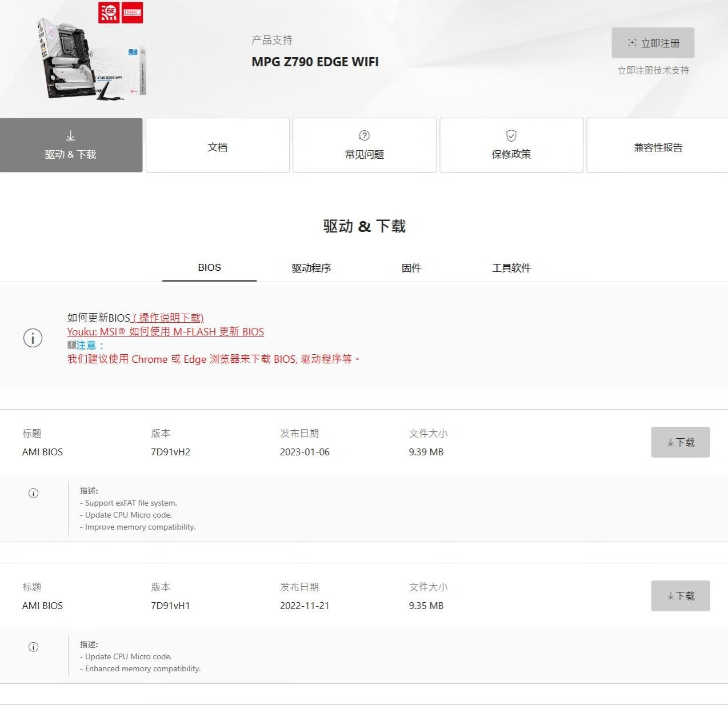Open the 常见问题 FAQ tab

point(365,145)
